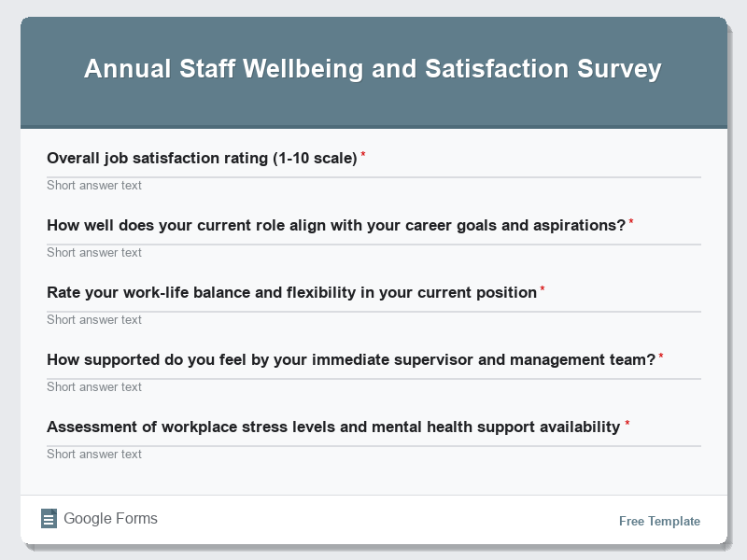Open the Free Template link
Screen dimensions: 747x560
pyautogui.click(x=659, y=521)
